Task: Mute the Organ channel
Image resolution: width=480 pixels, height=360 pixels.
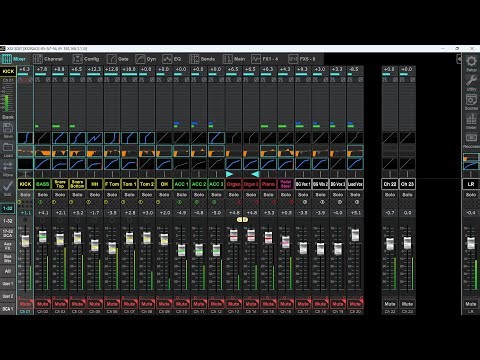Action: [x=234, y=304]
